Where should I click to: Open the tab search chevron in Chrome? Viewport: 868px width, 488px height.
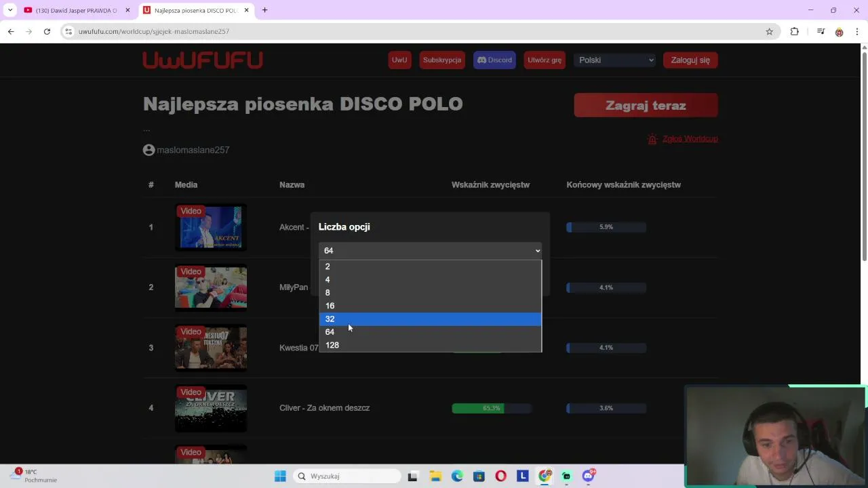click(x=10, y=10)
